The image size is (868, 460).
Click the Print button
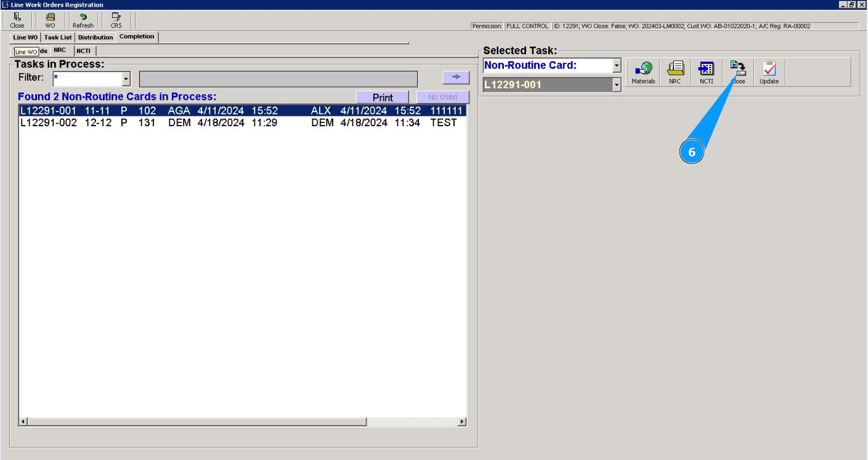click(383, 97)
